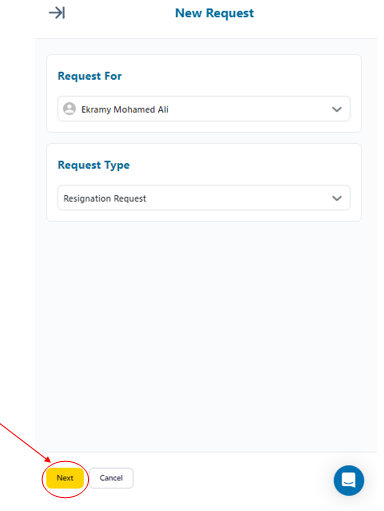Click the header area right of New Request

315,13
